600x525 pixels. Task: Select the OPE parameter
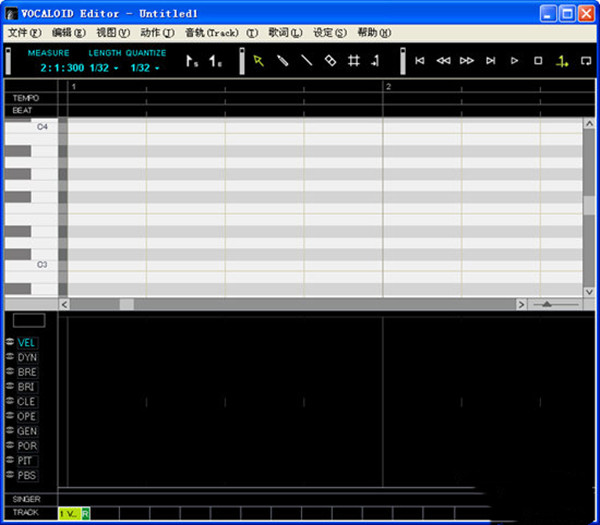pyautogui.click(x=27, y=416)
